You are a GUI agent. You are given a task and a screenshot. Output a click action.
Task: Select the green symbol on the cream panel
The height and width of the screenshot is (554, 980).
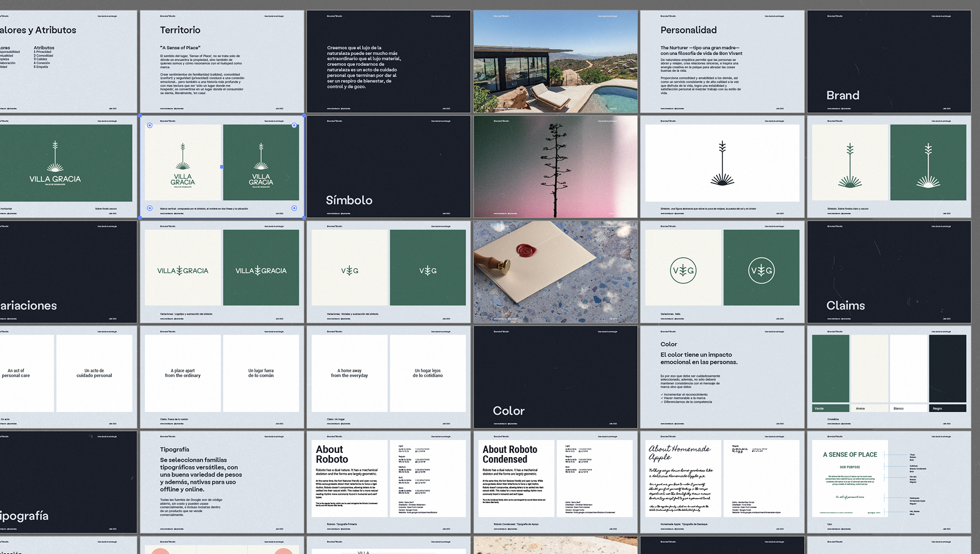[x=850, y=166]
